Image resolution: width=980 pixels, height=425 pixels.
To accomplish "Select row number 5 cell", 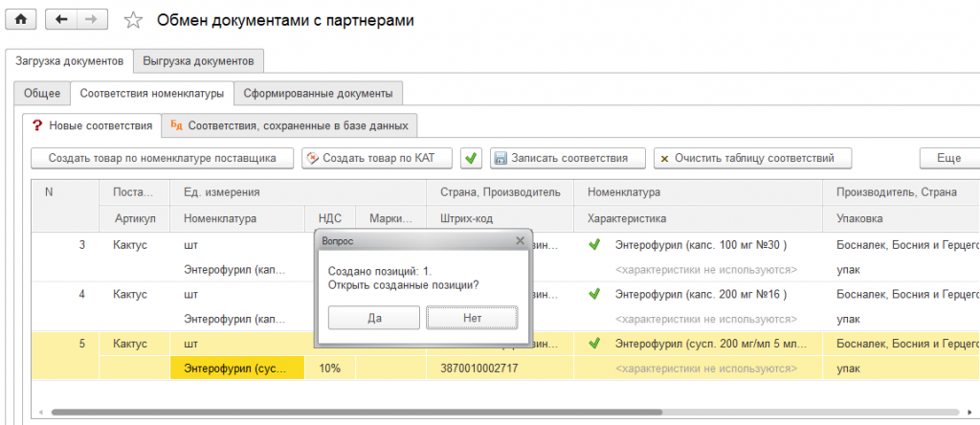I will click(x=66, y=343).
